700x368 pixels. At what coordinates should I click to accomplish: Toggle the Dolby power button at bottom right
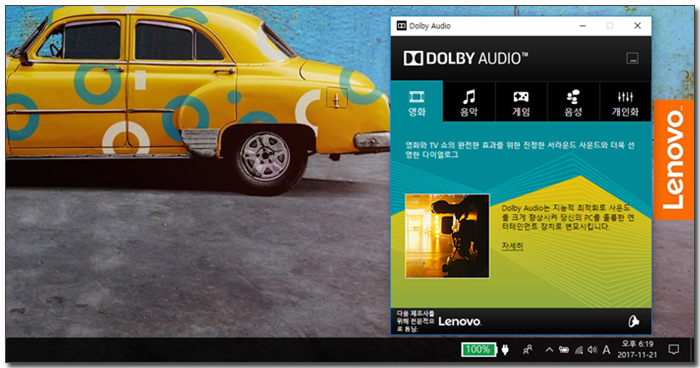tap(633, 321)
